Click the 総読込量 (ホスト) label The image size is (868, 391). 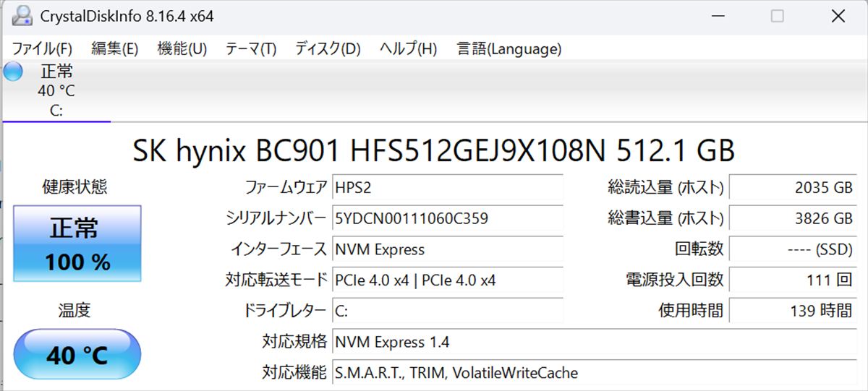(665, 188)
